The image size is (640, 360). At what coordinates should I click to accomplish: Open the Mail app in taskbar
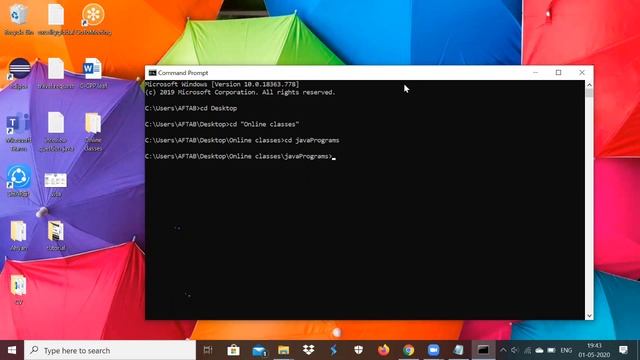(x=259, y=350)
